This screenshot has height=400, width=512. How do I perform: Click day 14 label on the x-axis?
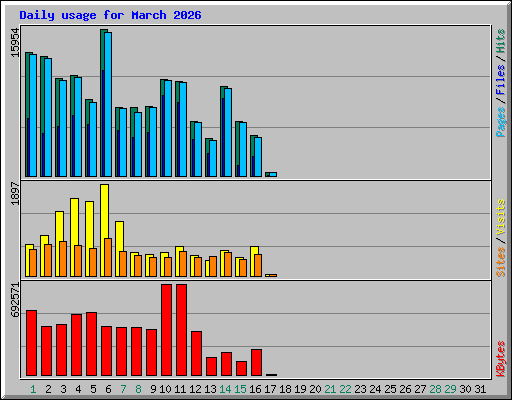pos(225,389)
